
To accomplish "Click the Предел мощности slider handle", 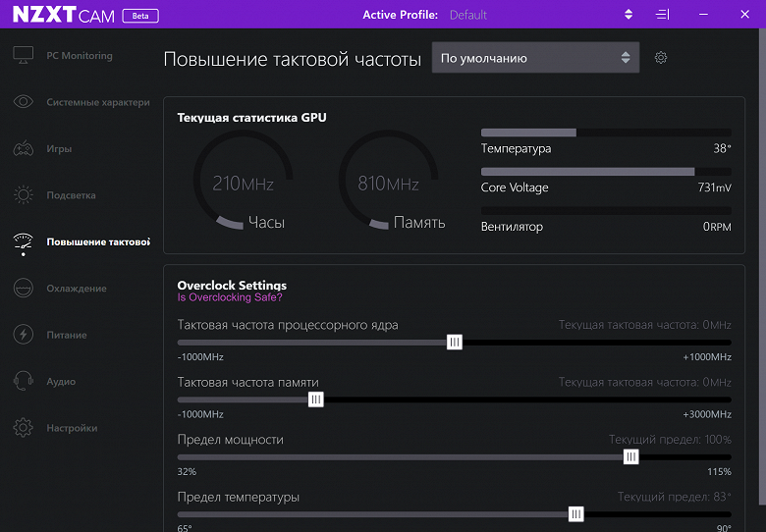I will [x=631, y=456].
